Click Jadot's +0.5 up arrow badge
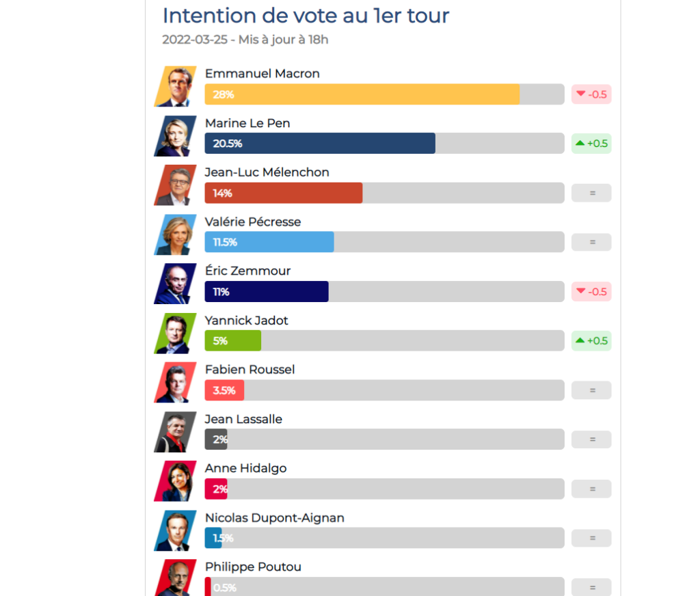 tap(591, 340)
